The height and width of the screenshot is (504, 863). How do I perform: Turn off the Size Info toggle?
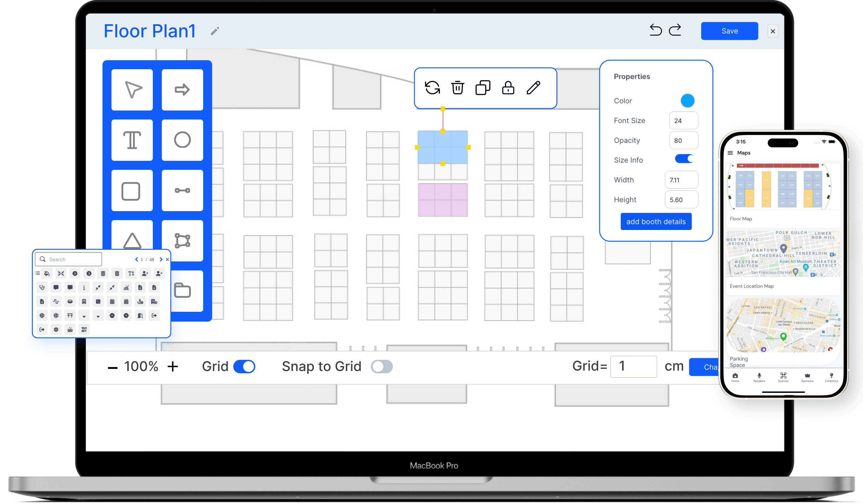684,159
